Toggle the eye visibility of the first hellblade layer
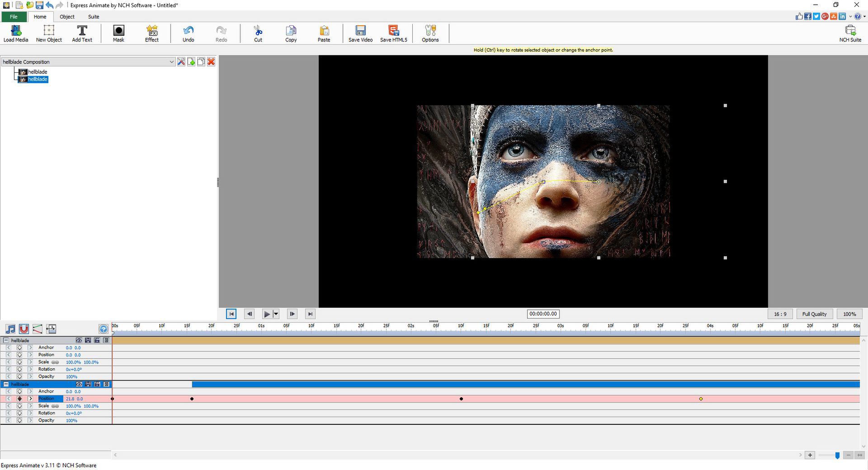The image size is (868, 470). [x=79, y=340]
